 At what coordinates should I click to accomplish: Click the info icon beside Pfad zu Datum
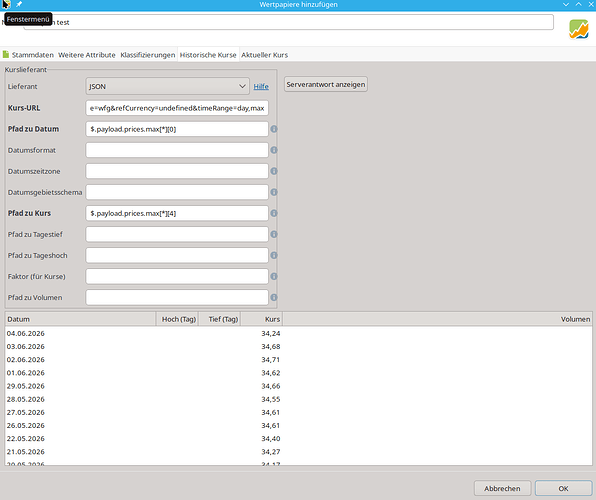[274, 129]
